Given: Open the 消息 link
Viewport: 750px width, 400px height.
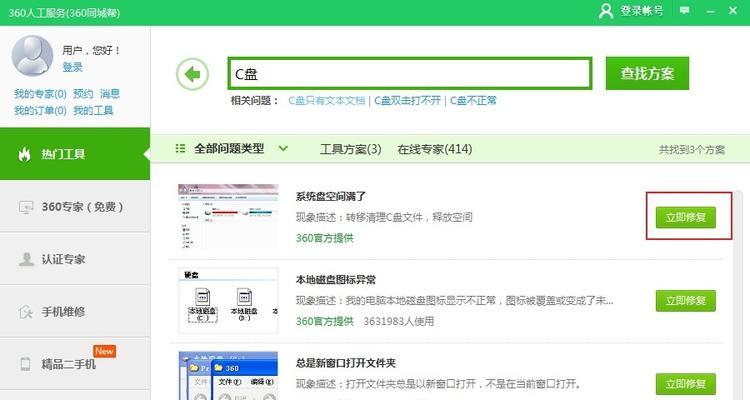Looking at the screenshot, I should [x=110, y=94].
